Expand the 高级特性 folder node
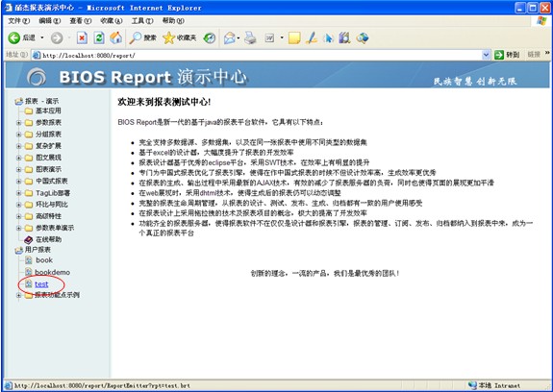Image resolution: width=553 pixels, height=392 pixels. [x=18, y=216]
